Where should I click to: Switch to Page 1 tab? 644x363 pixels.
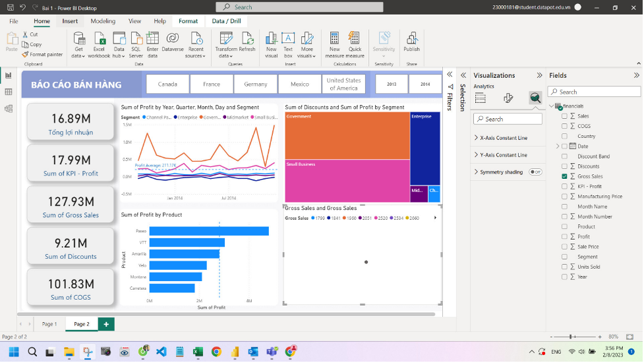pyautogui.click(x=49, y=324)
